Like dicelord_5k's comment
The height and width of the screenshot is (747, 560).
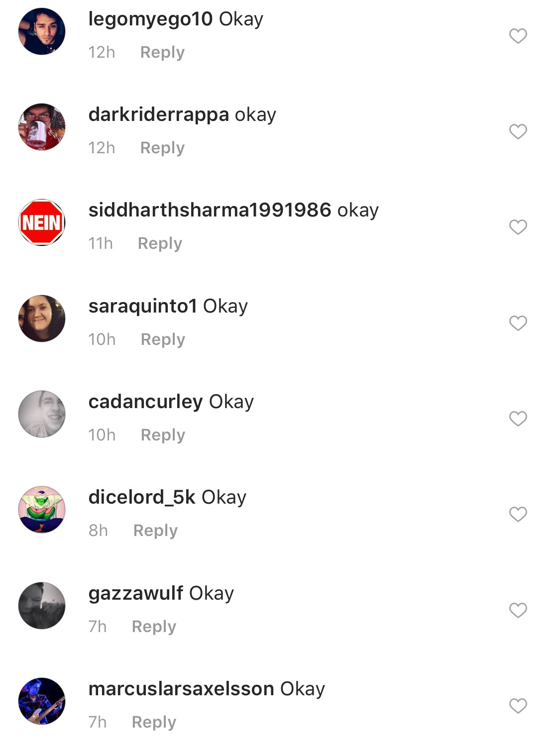coord(518,514)
